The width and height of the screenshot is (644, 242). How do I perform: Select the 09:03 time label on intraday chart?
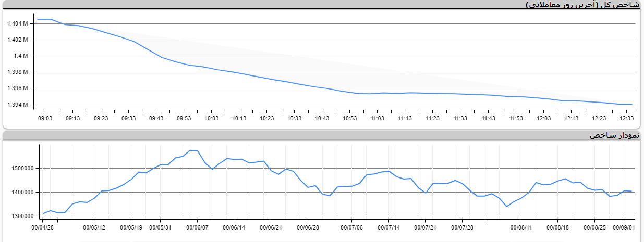45,118
